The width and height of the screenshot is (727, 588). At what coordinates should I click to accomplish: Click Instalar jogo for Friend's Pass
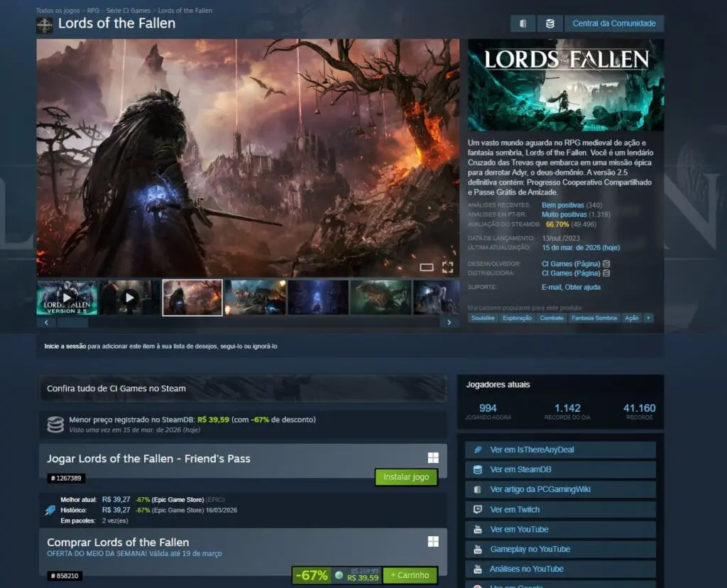click(405, 477)
